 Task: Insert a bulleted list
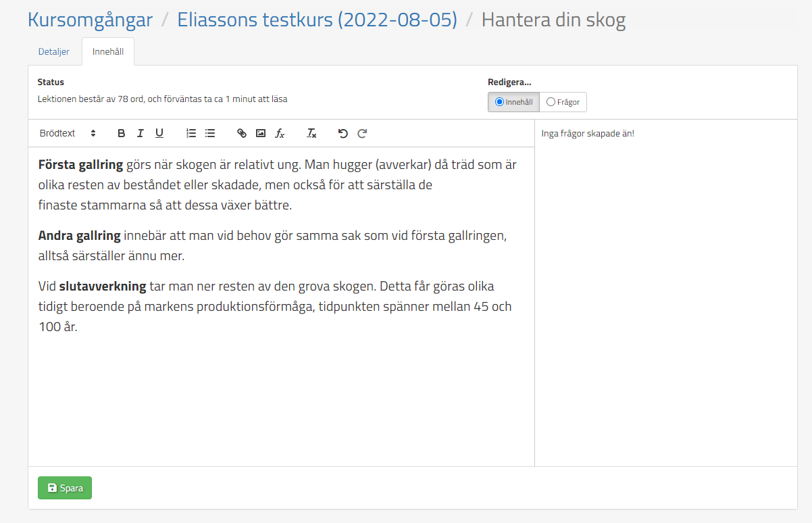[210, 133]
